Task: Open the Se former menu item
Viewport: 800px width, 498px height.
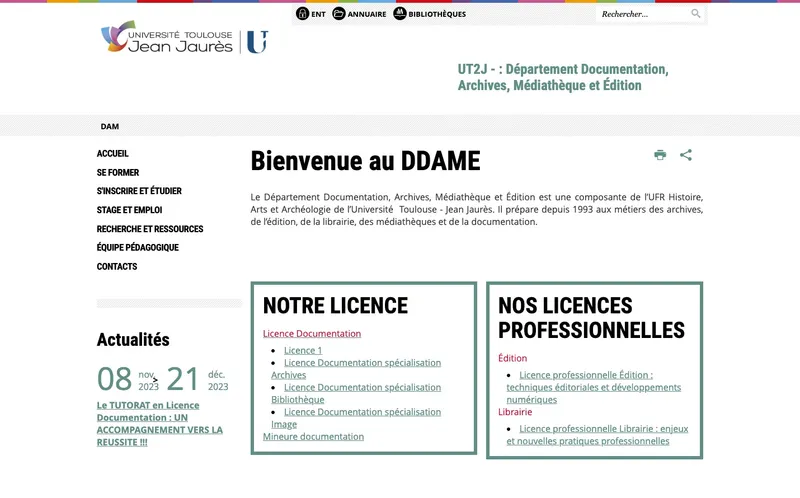Action: (118, 173)
